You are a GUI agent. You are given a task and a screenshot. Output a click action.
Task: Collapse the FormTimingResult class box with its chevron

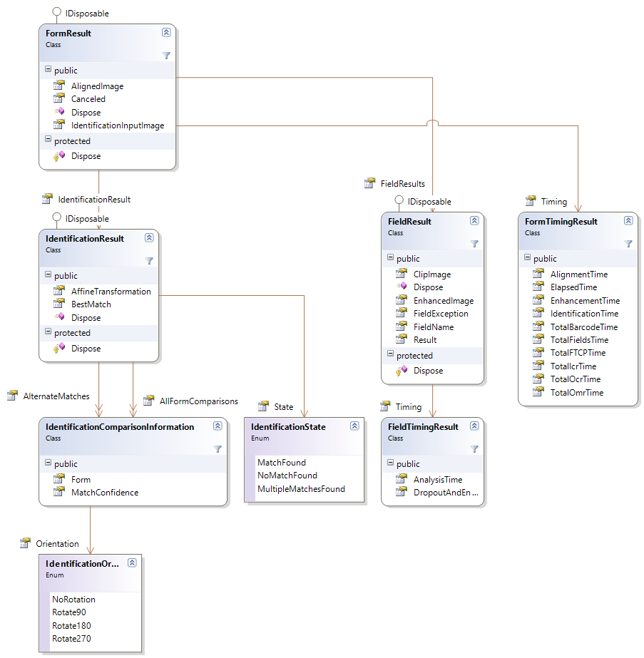click(628, 220)
